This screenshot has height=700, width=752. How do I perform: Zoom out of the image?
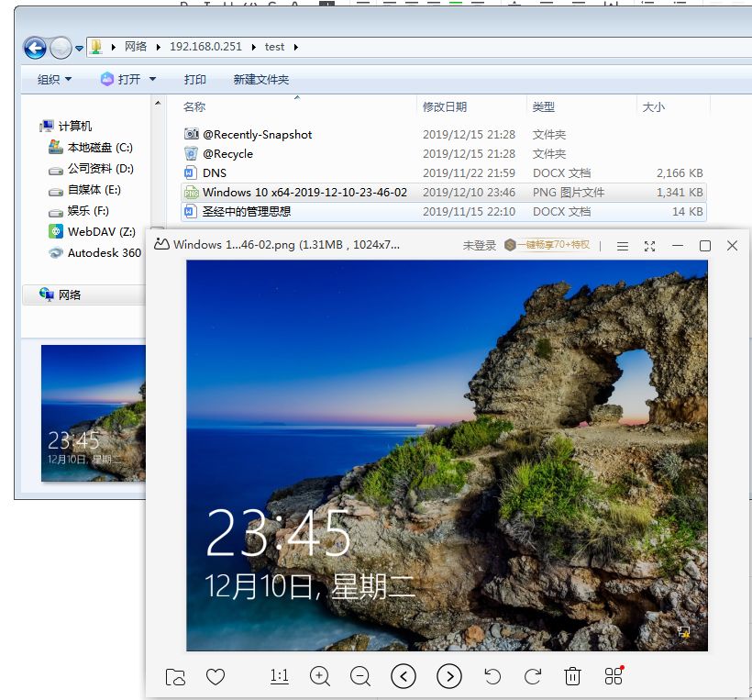[360, 677]
